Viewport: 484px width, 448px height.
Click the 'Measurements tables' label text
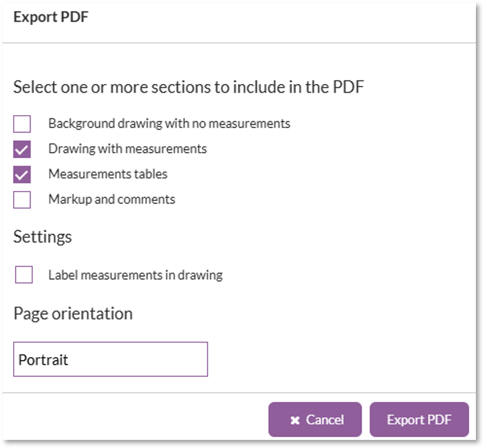(x=108, y=174)
